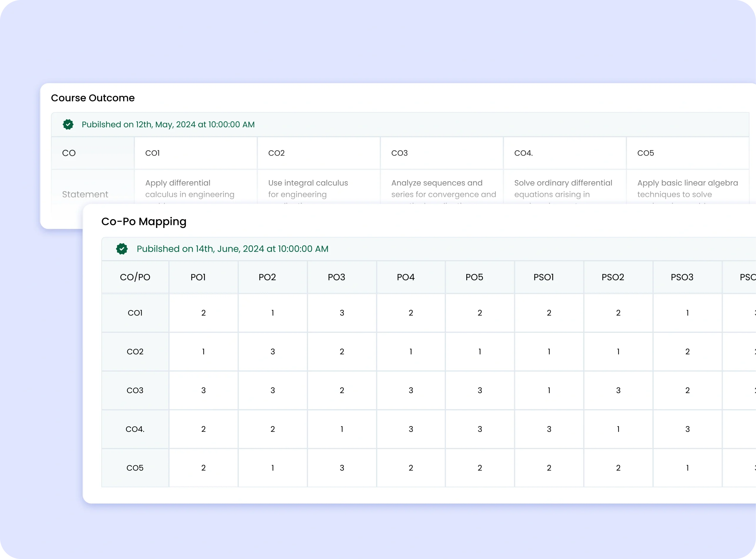Screen dimensions: 756x559
Task: Select the CO1 row header in mapping table
Action: click(135, 313)
